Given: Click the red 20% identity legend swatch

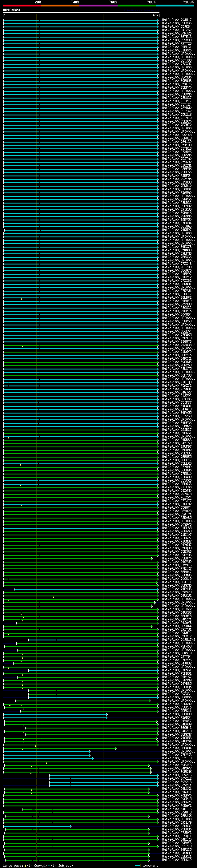Looking at the screenshot, I should coord(22,6).
